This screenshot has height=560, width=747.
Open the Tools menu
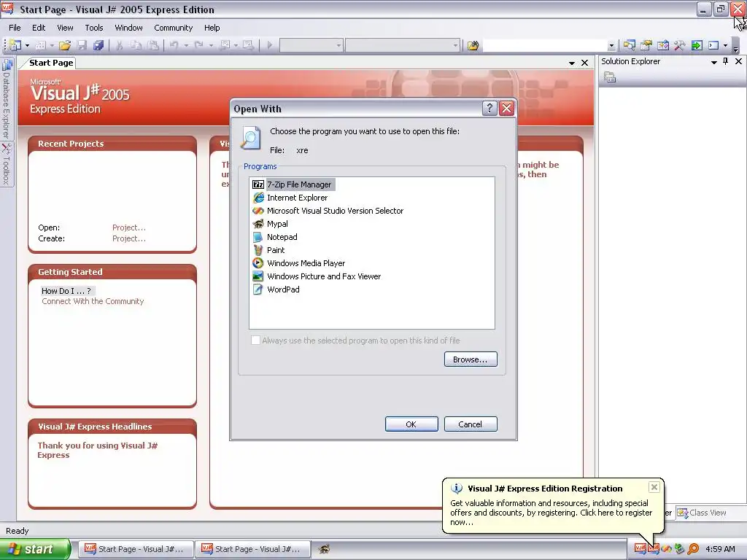(94, 28)
